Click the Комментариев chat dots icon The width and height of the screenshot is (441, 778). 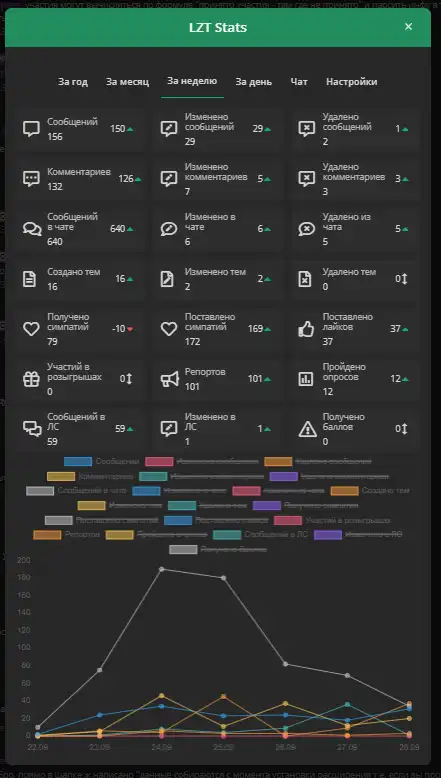pos(31,179)
